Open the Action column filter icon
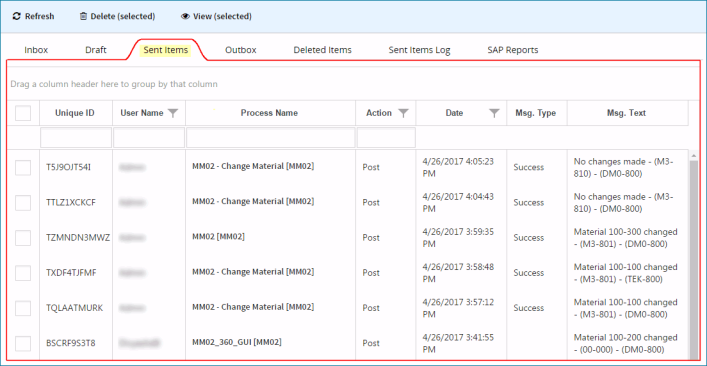The height and width of the screenshot is (366, 707). 404,114
